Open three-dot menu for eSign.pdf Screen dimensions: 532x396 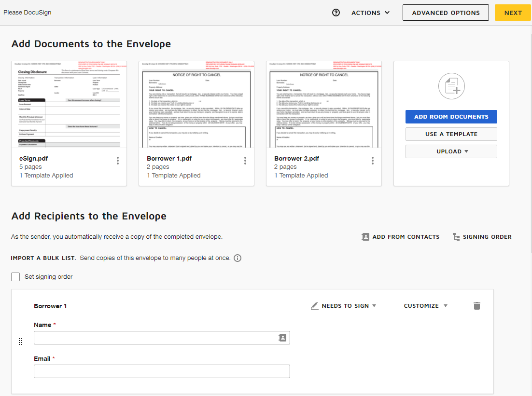[x=118, y=161]
